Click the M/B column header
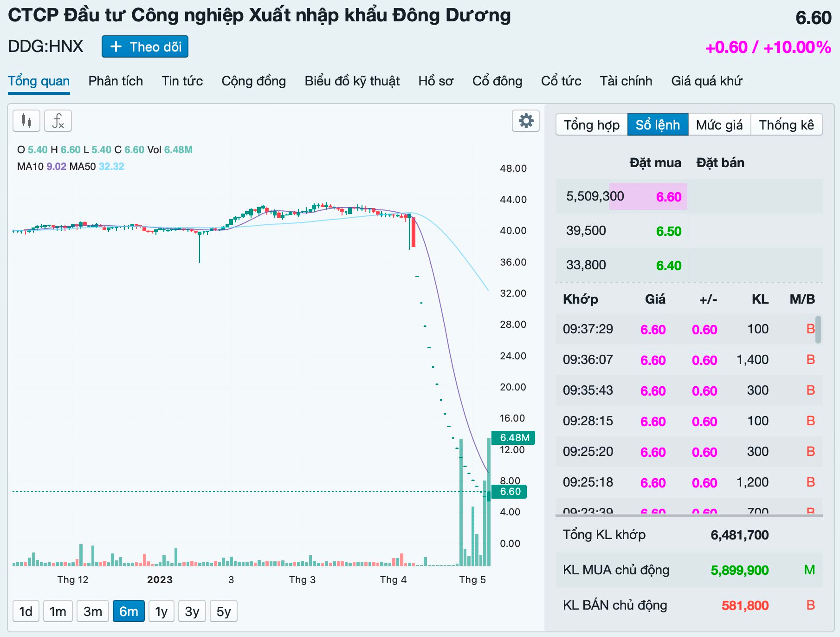The height and width of the screenshot is (637, 840). pyautogui.click(x=802, y=299)
